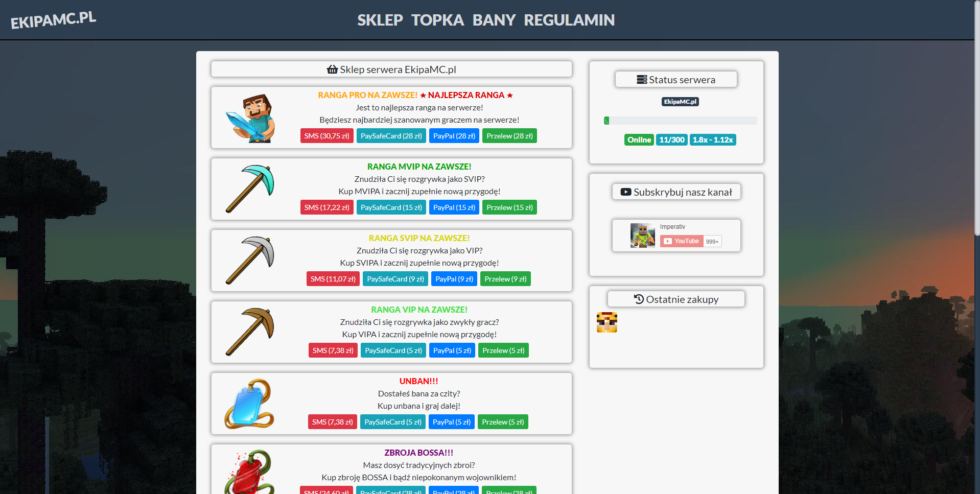Viewport: 980px width, 494px height.
Task: Click the recent buyer's player head
Action: point(606,322)
